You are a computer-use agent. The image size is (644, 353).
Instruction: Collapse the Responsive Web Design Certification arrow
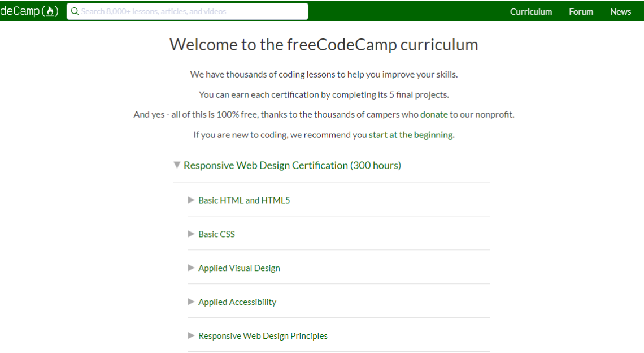tap(177, 165)
